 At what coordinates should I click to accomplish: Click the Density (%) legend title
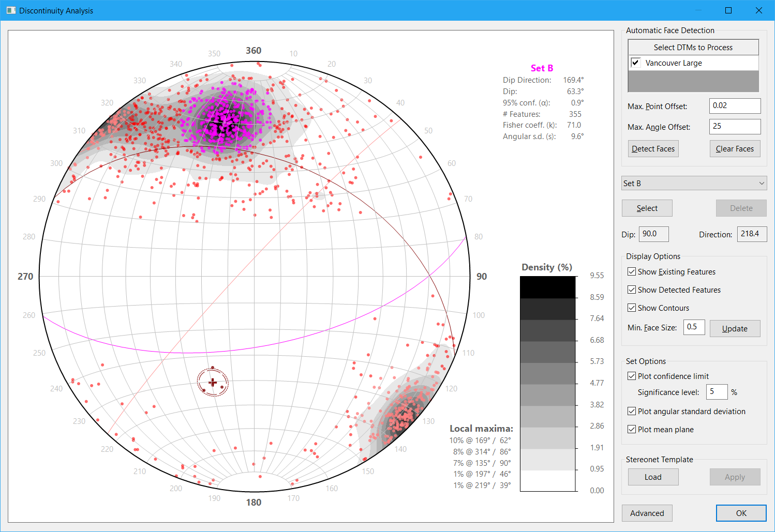click(547, 267)
